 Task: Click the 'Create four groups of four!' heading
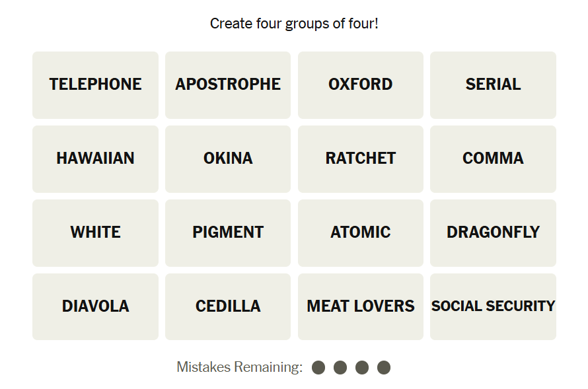point(294,24)
